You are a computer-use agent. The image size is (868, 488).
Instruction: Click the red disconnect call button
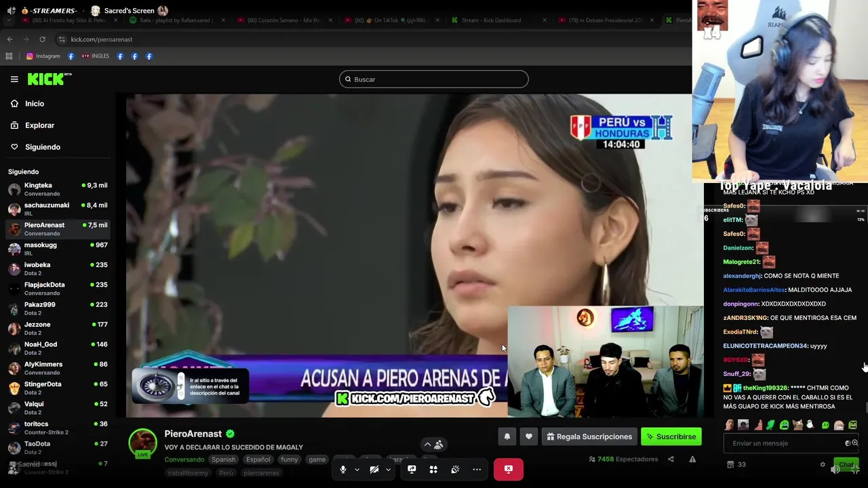click(509, 469)
